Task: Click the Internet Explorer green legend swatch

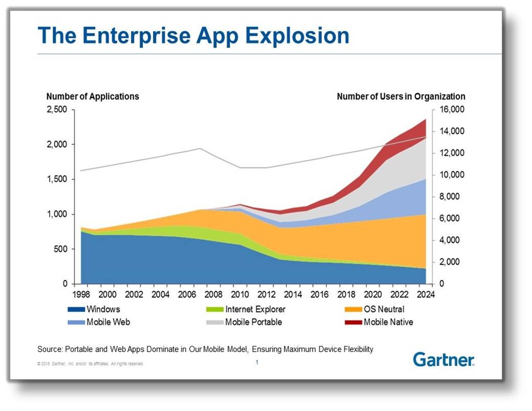Action: 214,309
